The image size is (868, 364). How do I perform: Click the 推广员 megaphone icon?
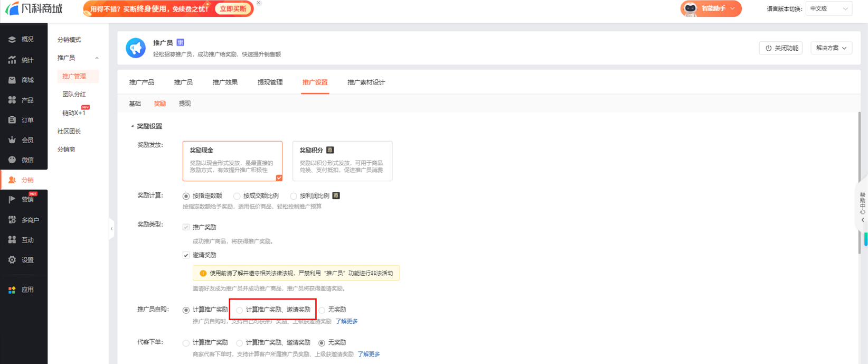(136, 48)
